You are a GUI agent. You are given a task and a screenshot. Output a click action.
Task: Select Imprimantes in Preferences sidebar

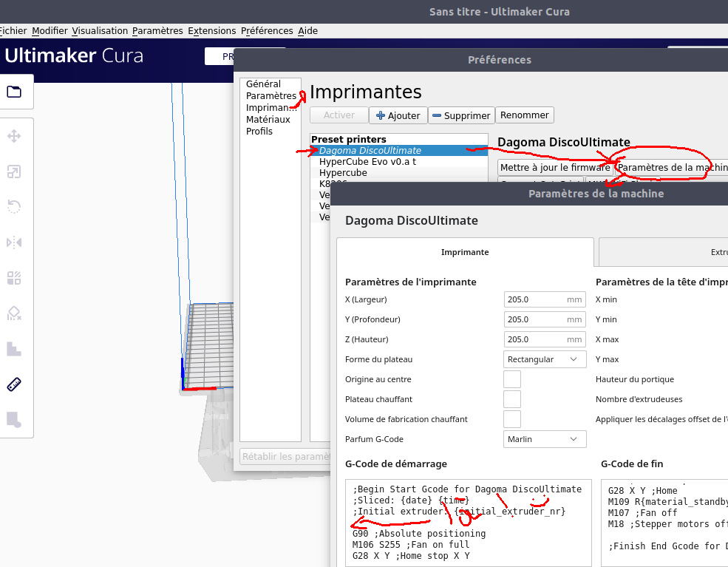click(271, 108)
